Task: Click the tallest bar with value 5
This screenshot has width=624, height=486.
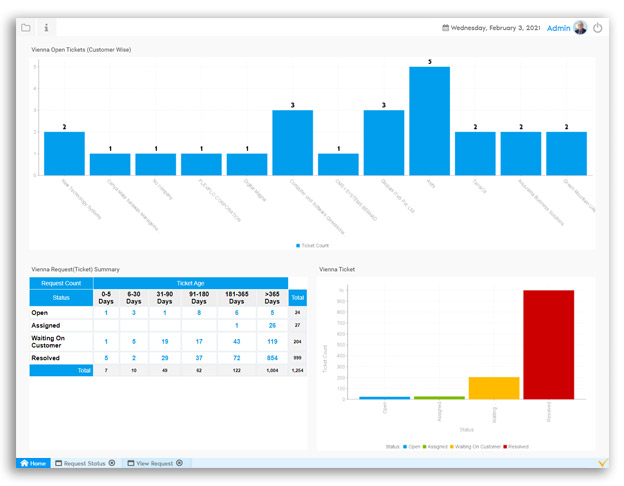Action: (429, 121)
